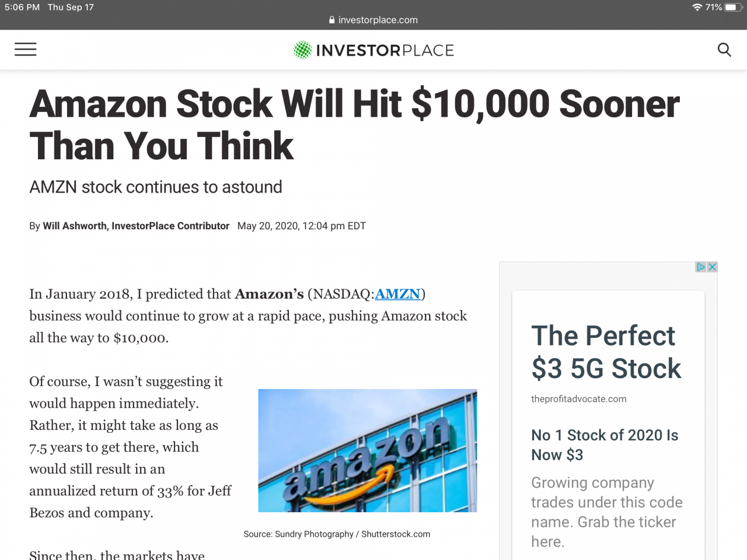Tap the battery indicator icon
747x560 pixels.
pyautogui.click(x=733, y=7)
